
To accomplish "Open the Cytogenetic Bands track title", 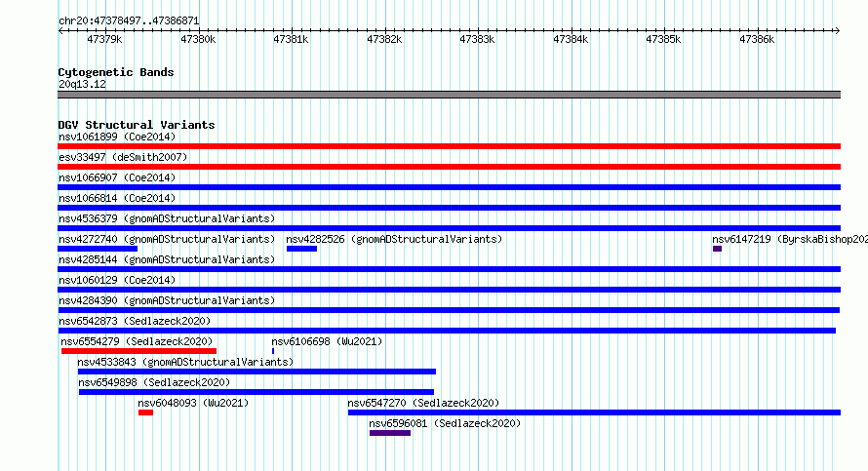I will [x=116, y=72].
